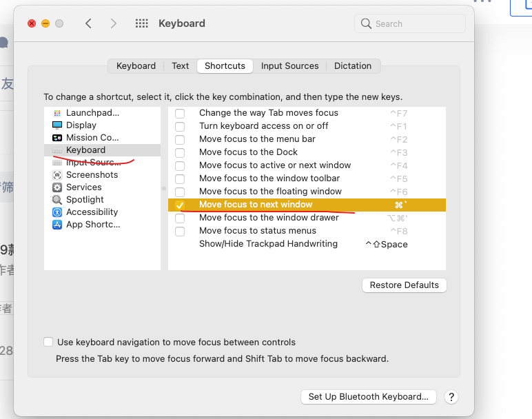Click the Mission Control icon
The height and width of the screenshot is (419, 532).
point(57,138)
